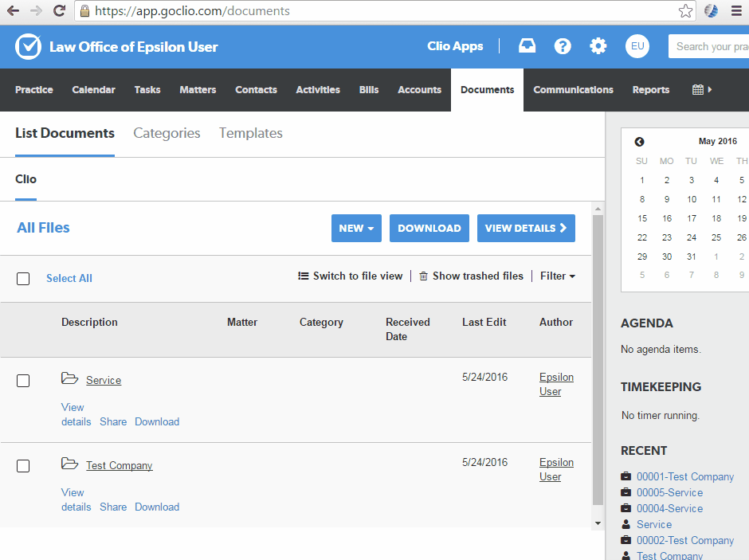This screenshot has height=560, width=749.
Task: Go to Calendar in navigation bar
Action: [x=94, y=90]
